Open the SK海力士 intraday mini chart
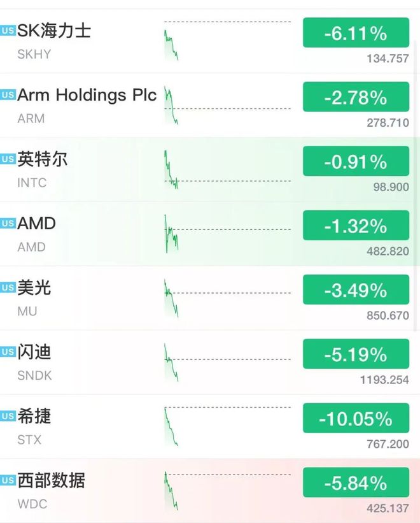The height and width of the screenshot is (523, 420). 227,41
